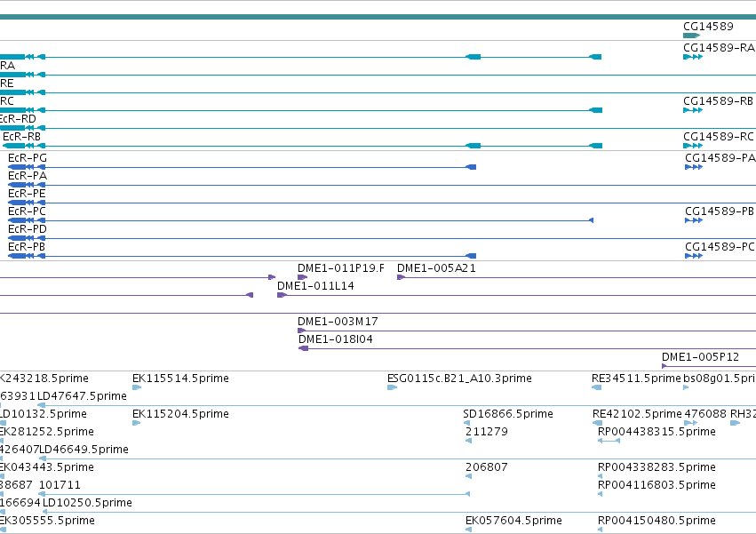Click the RP004338283.5prime EST label
Screen dimensions: 756x534
click(657, 467)
